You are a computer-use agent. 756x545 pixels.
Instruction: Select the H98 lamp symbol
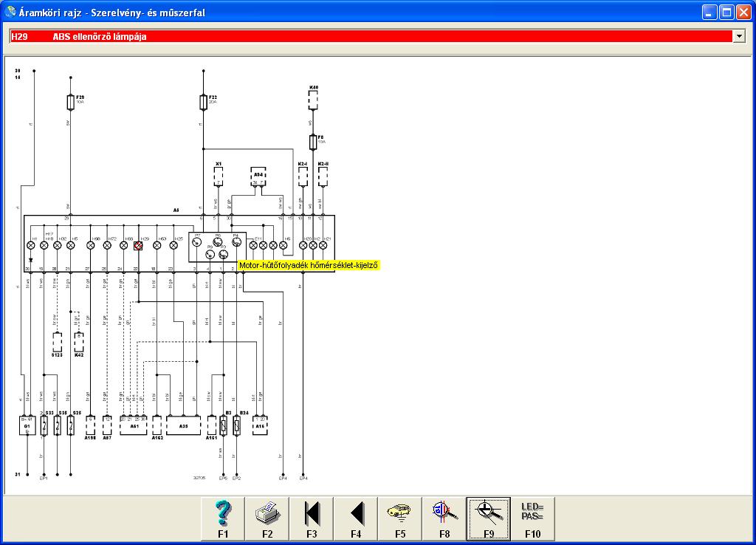point(90,245)
